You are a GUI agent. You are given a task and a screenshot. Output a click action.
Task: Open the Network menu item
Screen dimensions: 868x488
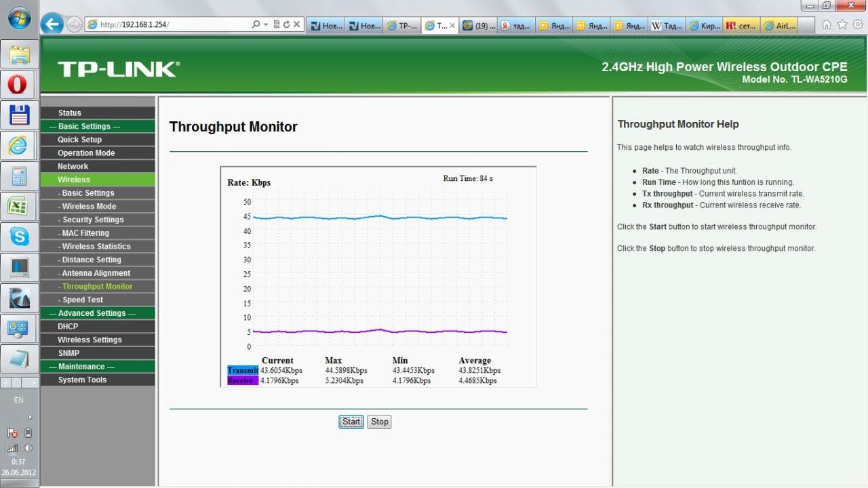98,166
